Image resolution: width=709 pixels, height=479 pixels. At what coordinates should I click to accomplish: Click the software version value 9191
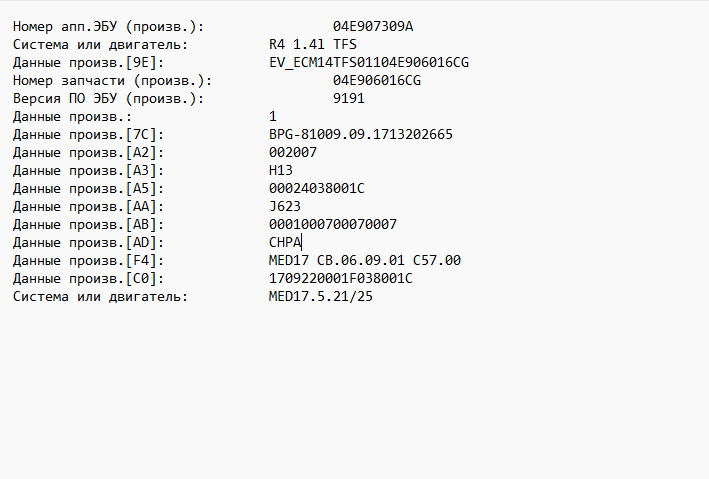(x=349, y=98)
